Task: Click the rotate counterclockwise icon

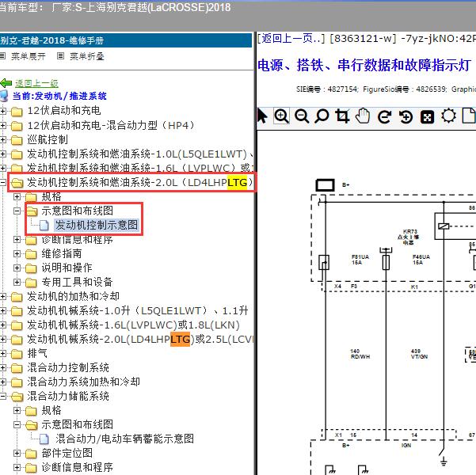Action: (406, 117)
